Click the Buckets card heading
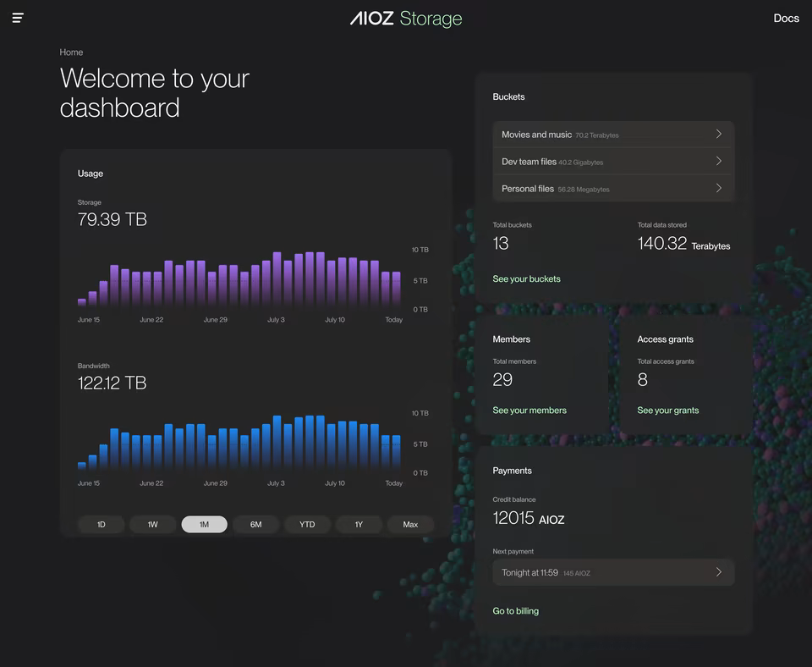The width and height of the screenshot is (812, 667). (x=508, y=96)
